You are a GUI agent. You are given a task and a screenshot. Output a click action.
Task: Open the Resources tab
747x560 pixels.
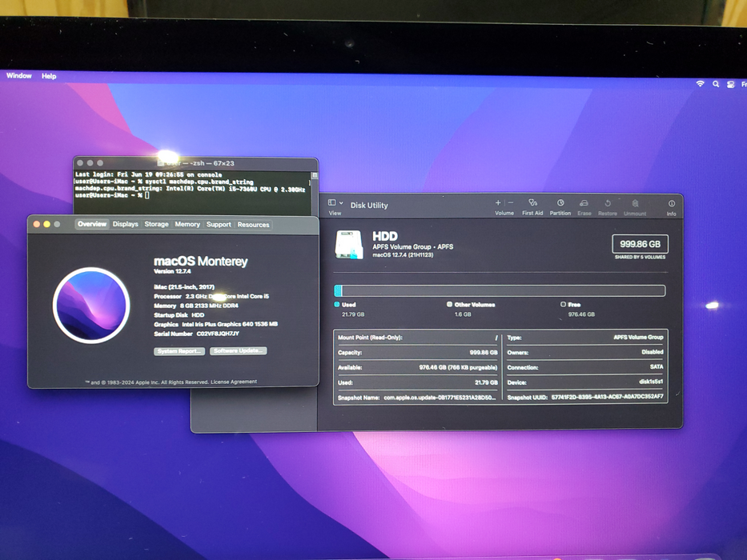[254, 225]
